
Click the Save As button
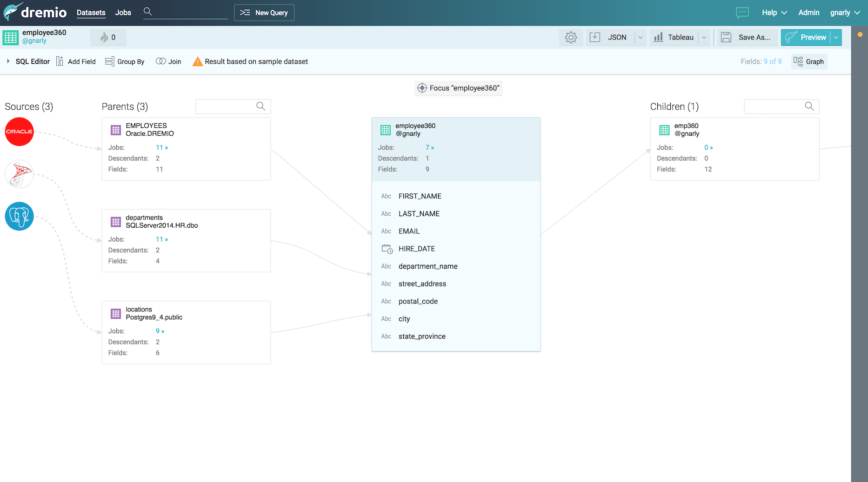coord(747,37)
